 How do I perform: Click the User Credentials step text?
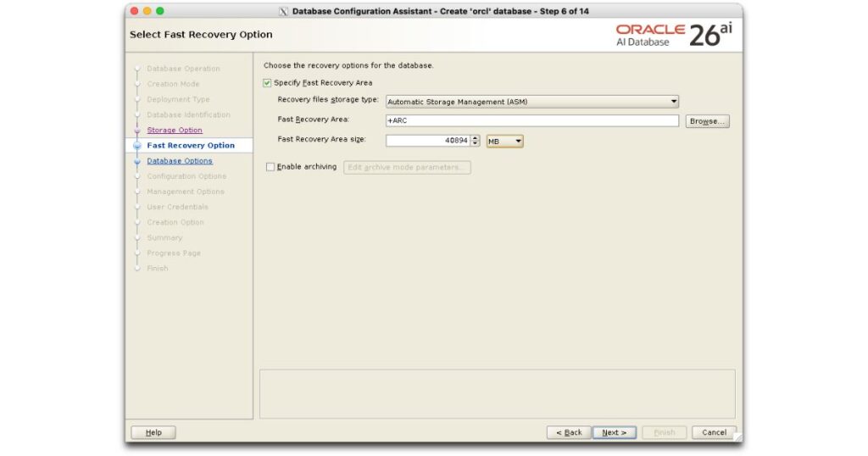tap(177, 207)
